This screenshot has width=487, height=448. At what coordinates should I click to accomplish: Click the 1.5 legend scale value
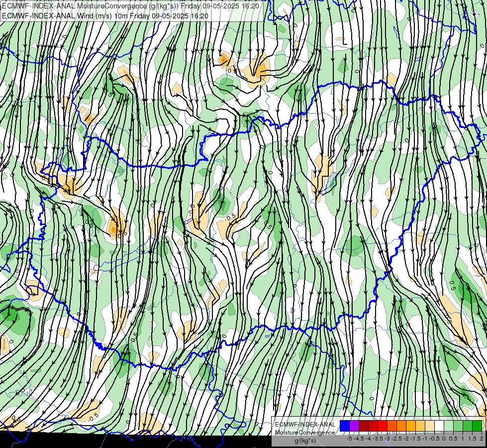pyautogui.click(x=473, y=439)
